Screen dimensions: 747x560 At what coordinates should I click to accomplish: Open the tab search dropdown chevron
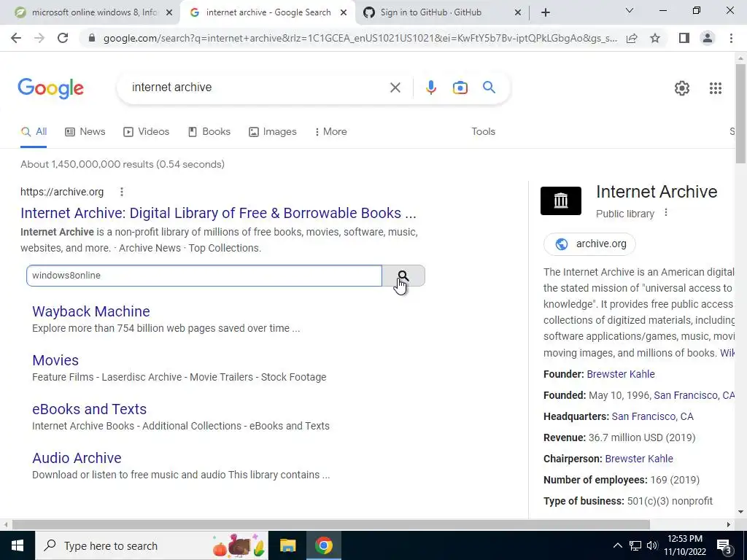point(630,10)
